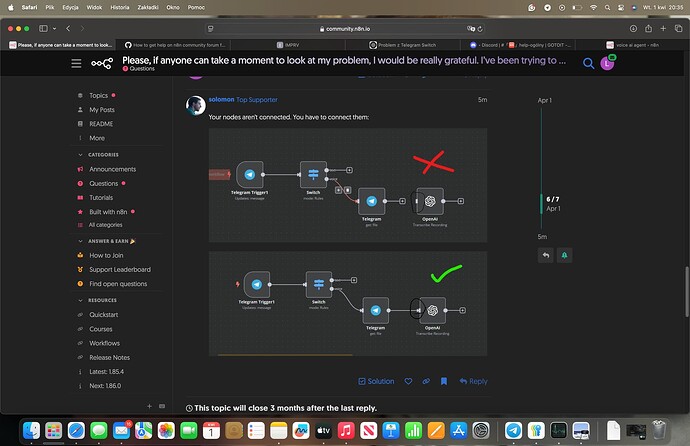Open the forum search magnifier

588,63
